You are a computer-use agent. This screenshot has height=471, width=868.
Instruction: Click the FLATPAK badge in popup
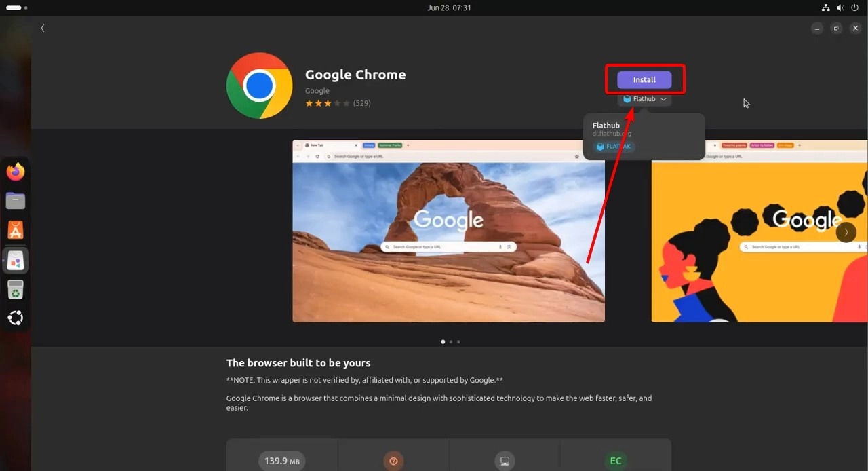613,147
